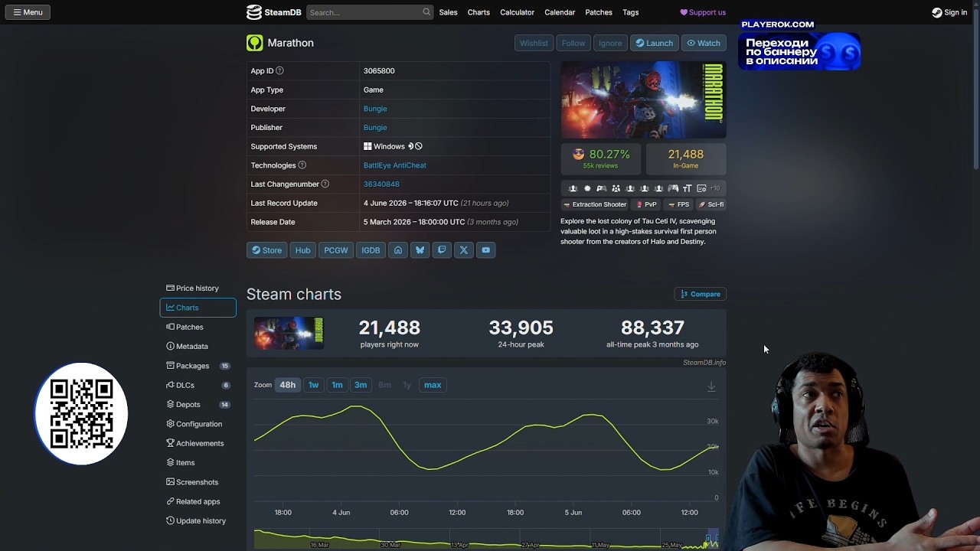Click the homepage house icon

point(398,250)
